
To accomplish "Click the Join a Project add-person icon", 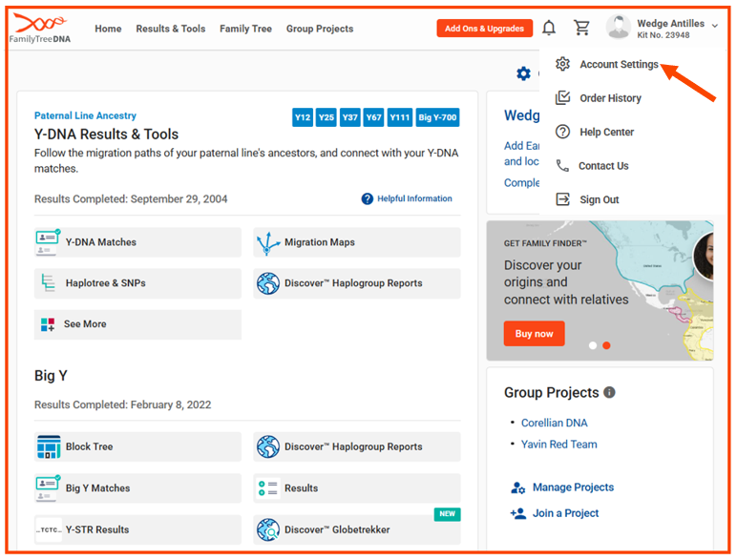I will 518,513.
